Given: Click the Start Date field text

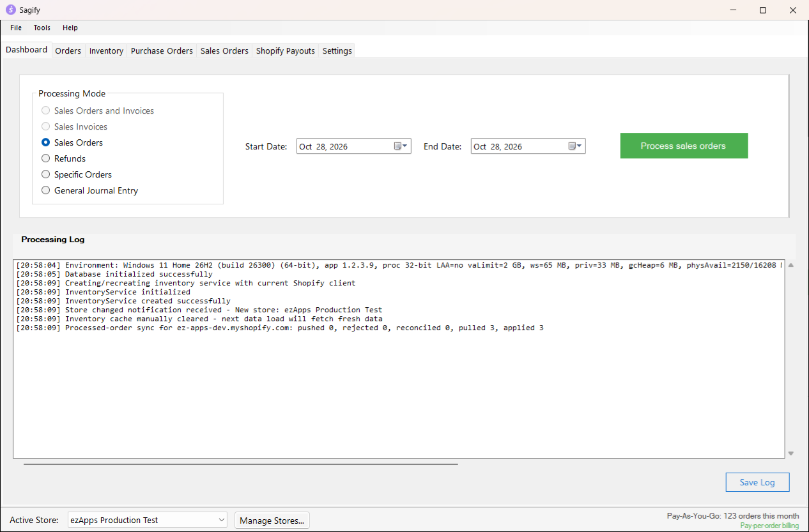Looking at the screenshot, I should pyautogui.click(x=323, y=146).
